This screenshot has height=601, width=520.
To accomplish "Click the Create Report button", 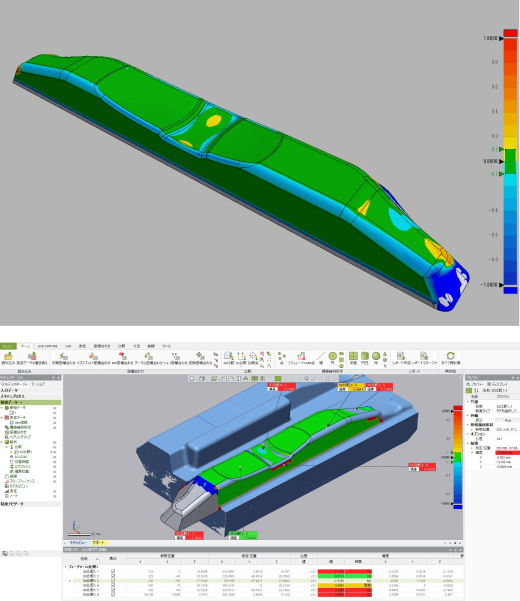I will (401, 358).
